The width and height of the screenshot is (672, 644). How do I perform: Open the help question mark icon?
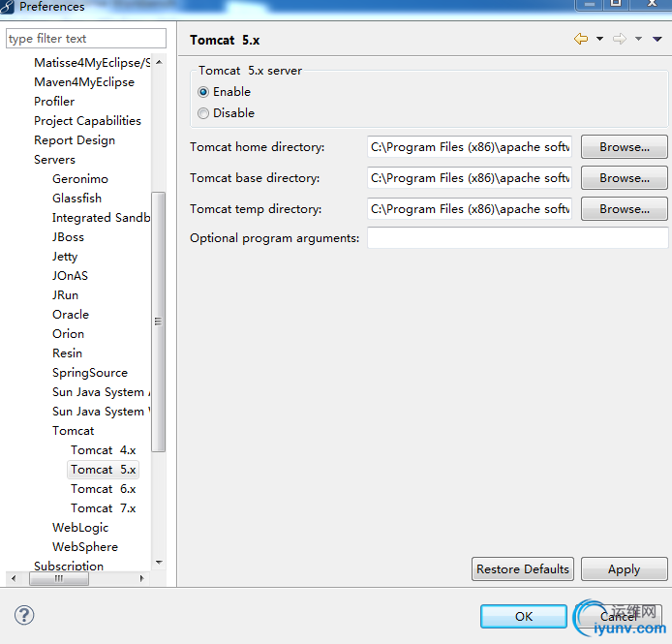[24, 615]
